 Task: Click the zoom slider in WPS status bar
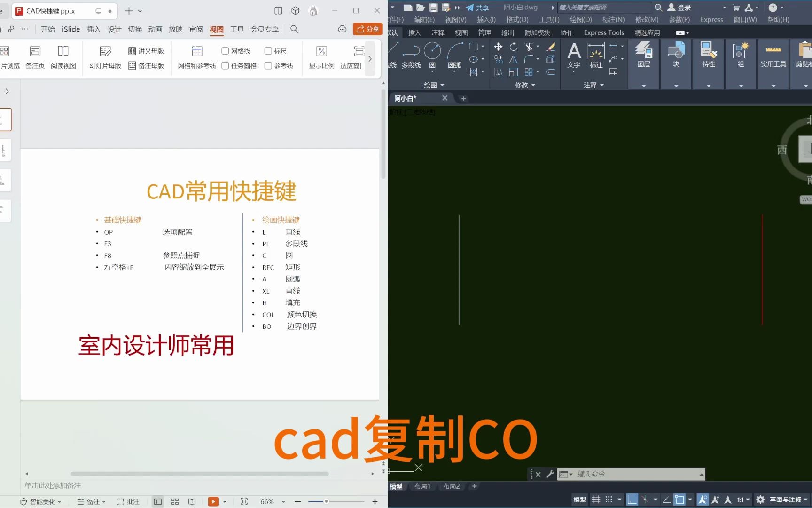coord(326,501)
